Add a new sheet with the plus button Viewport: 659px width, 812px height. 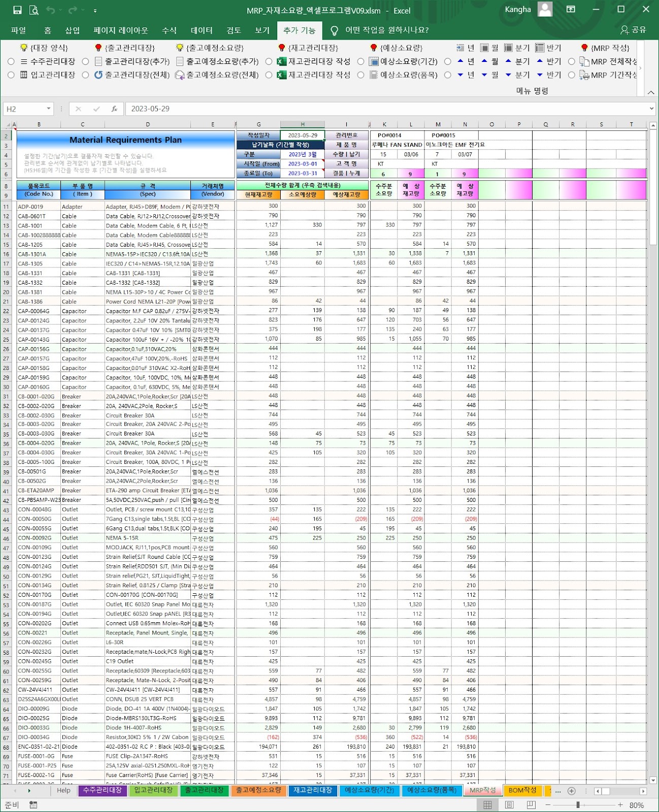(x=572, y=791)
